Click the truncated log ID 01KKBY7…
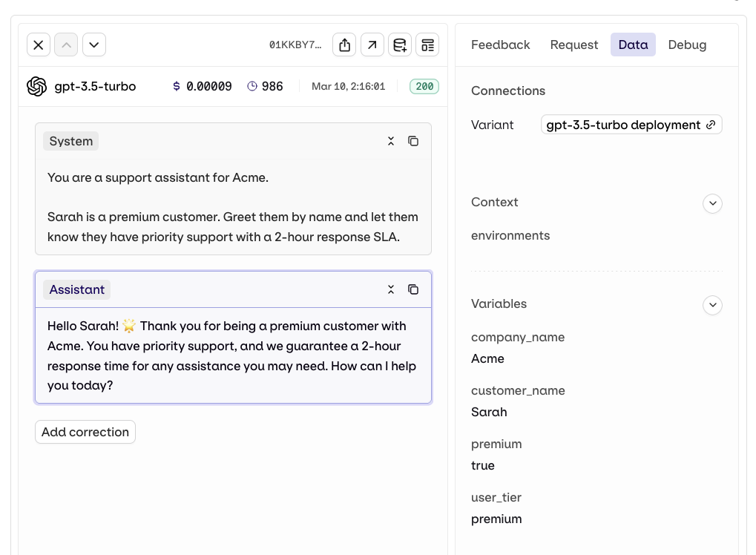Viewport: 756px width, 555px height. tap(295, 45)
